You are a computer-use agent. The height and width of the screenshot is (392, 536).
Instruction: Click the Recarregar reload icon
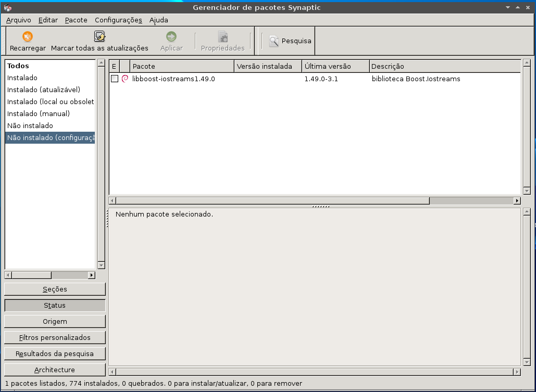pyautogui.click(x=27, y=36)
